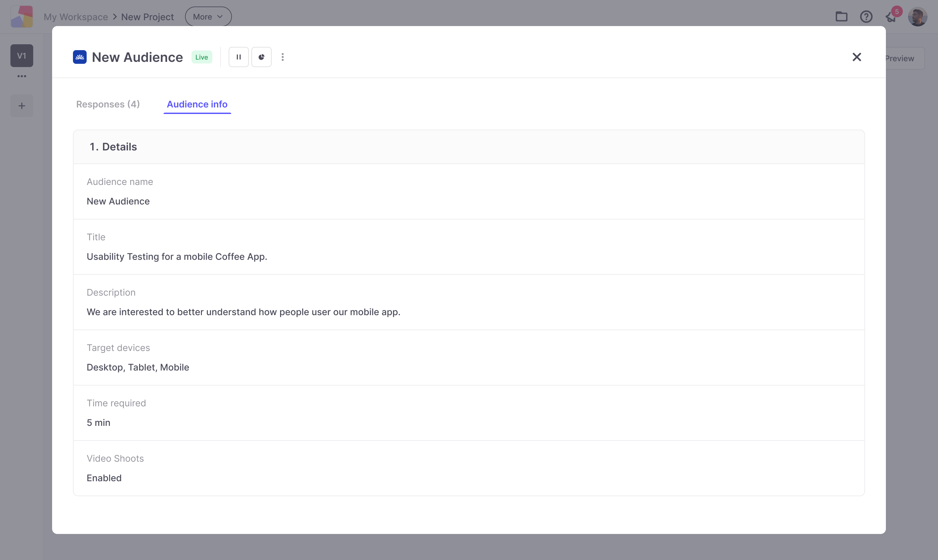Add a new version with plus button
This screenshot has height=560, width=938.
pyautogui.click(x=21, y=106)
